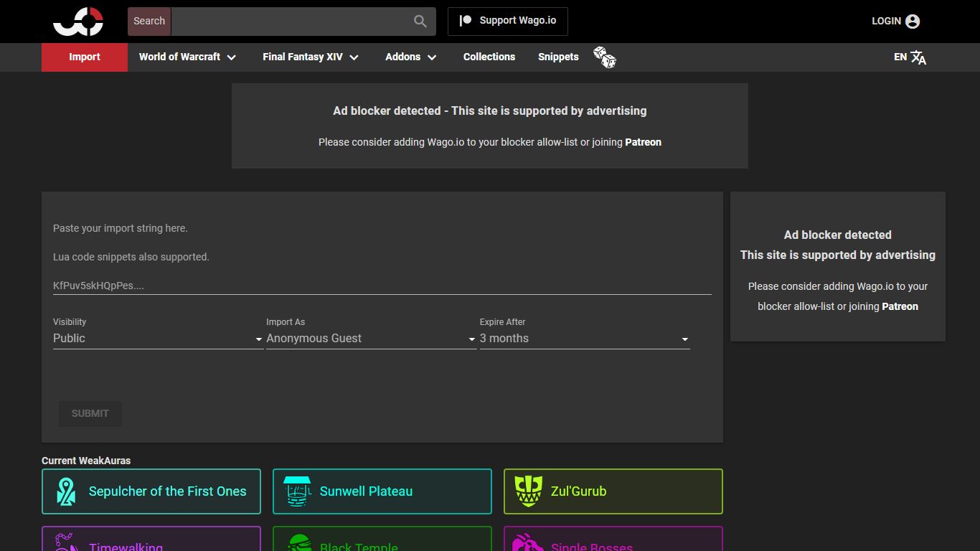Viewport: 980px width, 551px height.
Task: Select the Import tab
Action: pos(85,57)
